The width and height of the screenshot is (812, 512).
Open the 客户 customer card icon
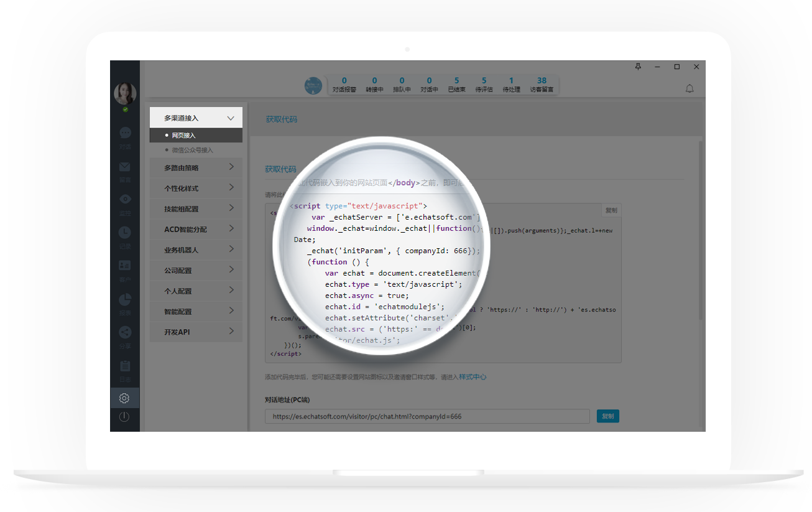(125, 266)
